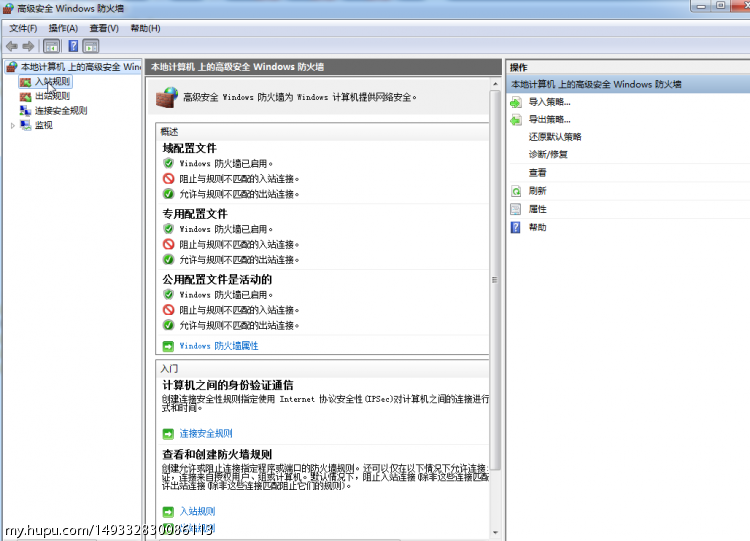
Task: Open the 操作(A) menu
Action: coord(63,28)
